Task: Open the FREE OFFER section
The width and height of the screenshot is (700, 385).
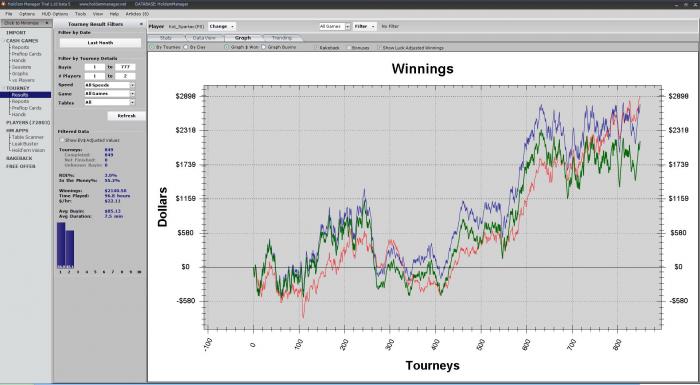Action: [21, 166]
